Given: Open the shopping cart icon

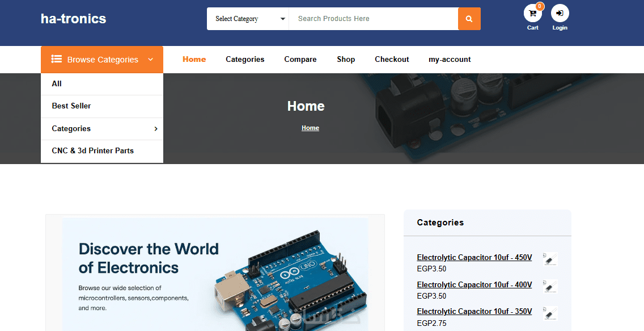Looking at the screenshot, I should coord(532,13).
